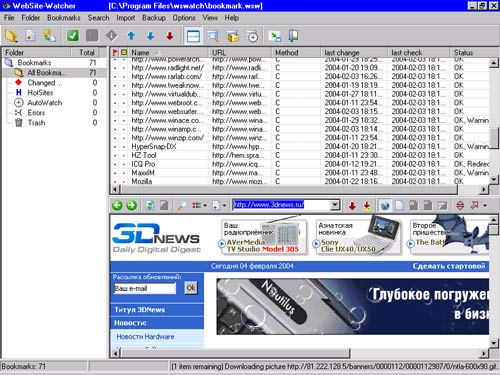
Task: Open the File menu
Action: point(9,18)
